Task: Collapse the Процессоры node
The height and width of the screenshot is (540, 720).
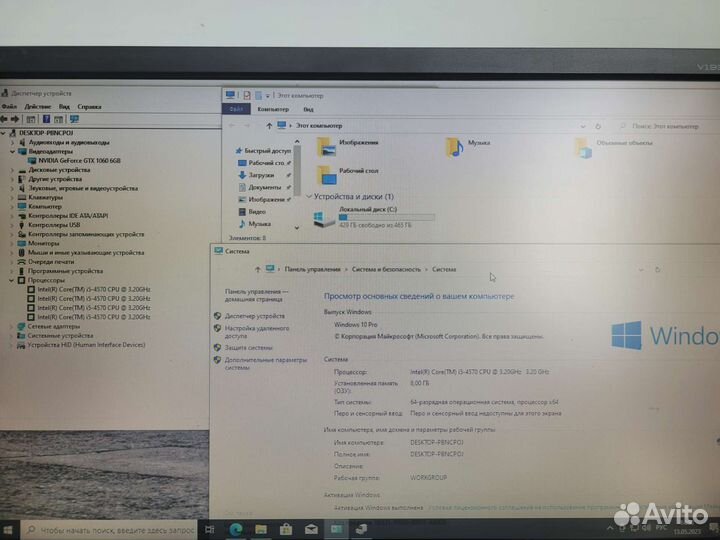Action: (x=12, y=280)
